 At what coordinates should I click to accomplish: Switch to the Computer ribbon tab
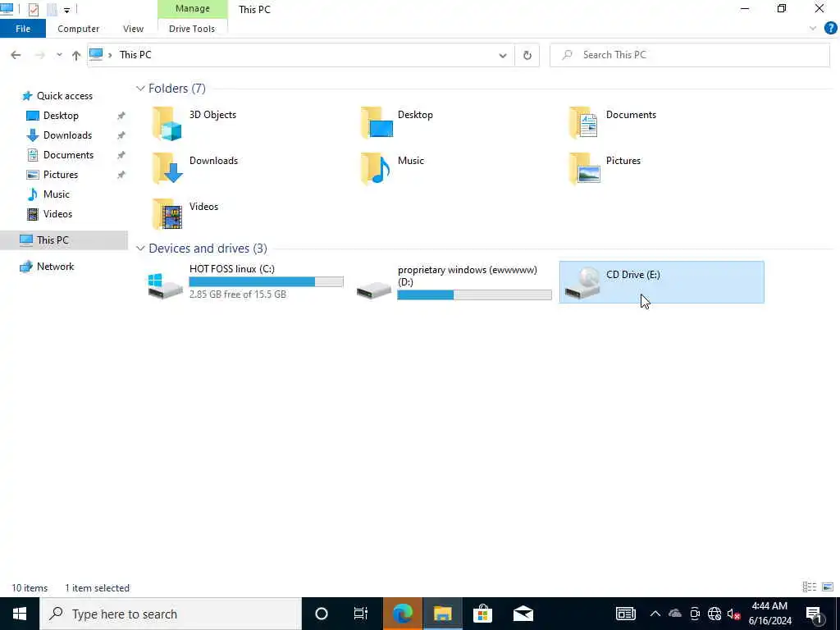tap(78, 29)
